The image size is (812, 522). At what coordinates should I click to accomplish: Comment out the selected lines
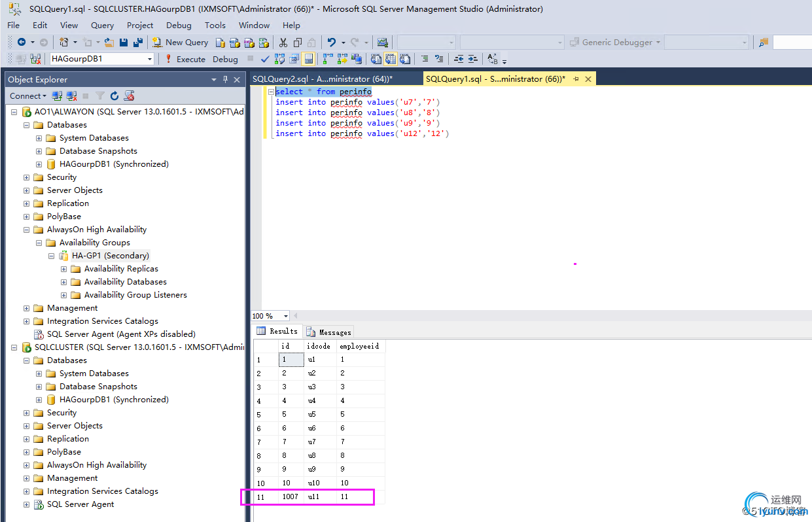click(x=425, y=59)
